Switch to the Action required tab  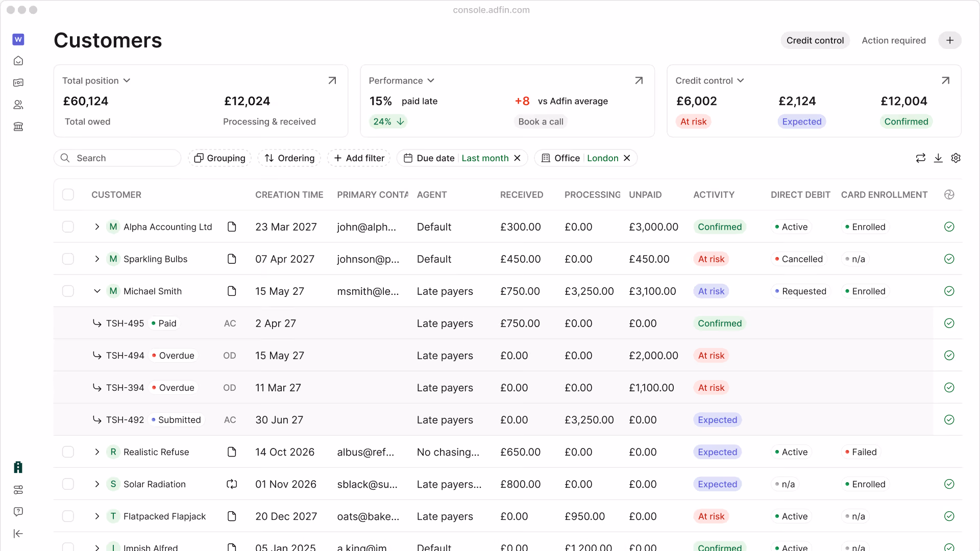894,40
